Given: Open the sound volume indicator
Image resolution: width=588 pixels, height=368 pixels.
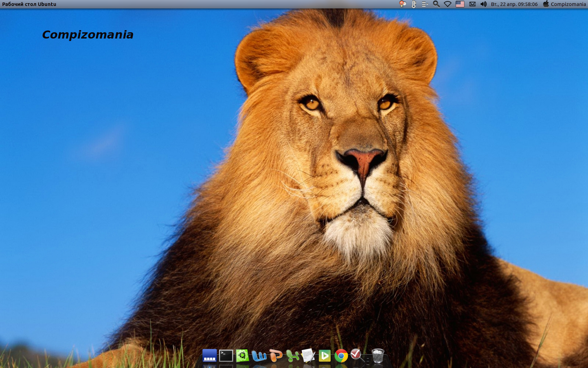Looking at the screenshot, I should (484, 4).
